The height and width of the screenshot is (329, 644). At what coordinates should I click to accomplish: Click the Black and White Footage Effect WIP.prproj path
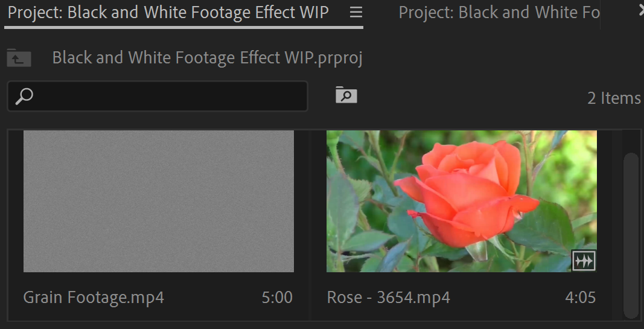(208, 58)
